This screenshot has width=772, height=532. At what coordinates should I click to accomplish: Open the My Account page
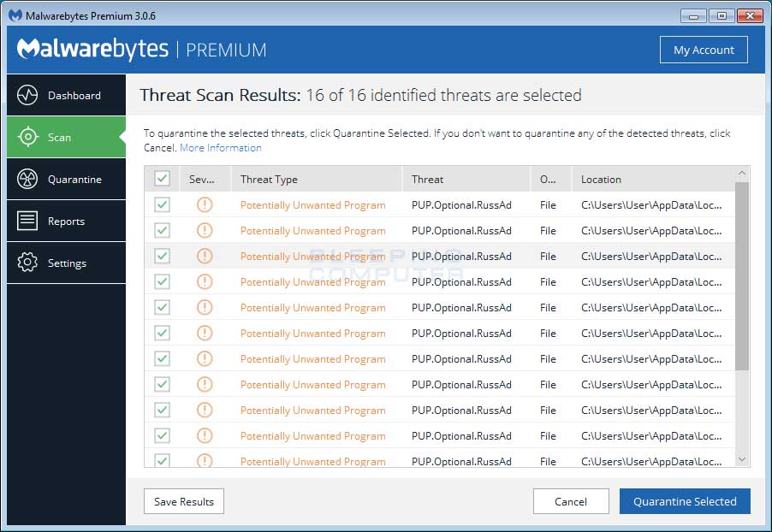pyautogui.click(x=704, y=50)
